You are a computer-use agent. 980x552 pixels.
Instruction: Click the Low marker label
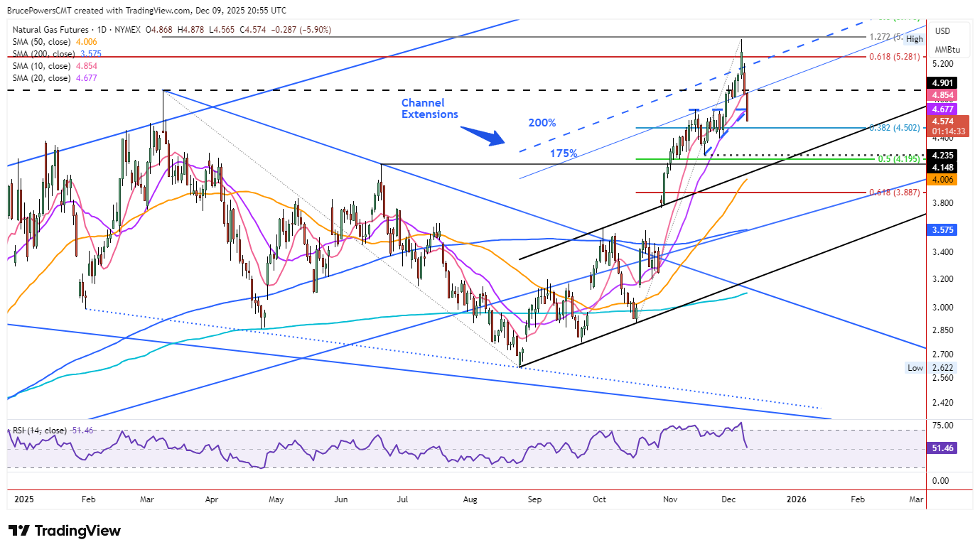(915, 367)
